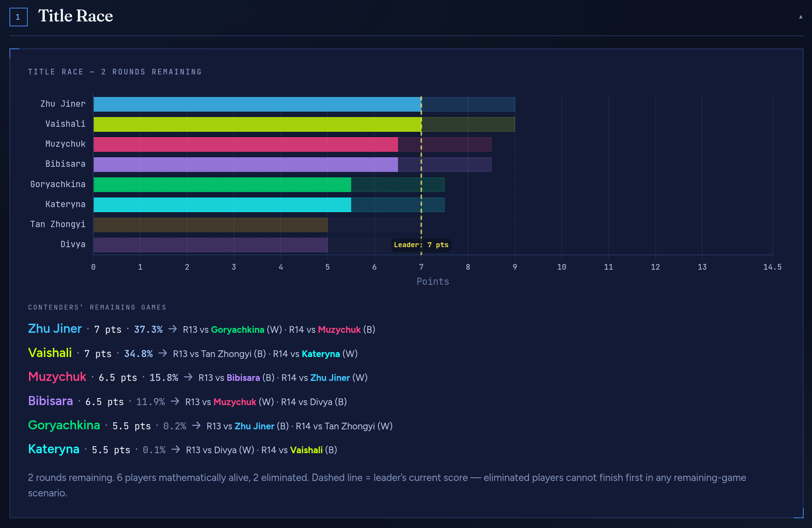Click Muzychuk's pink score bar
812x528 pixels.
(246, 144)
